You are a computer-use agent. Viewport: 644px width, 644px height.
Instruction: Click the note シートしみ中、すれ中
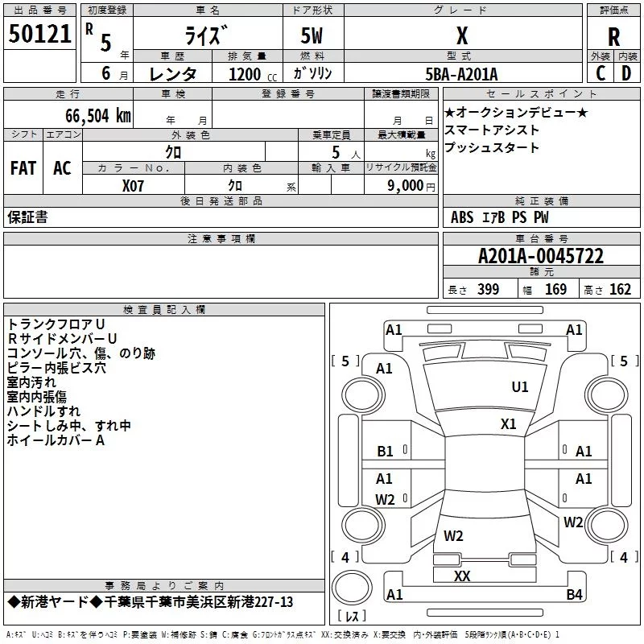click(x=69, y=426)
